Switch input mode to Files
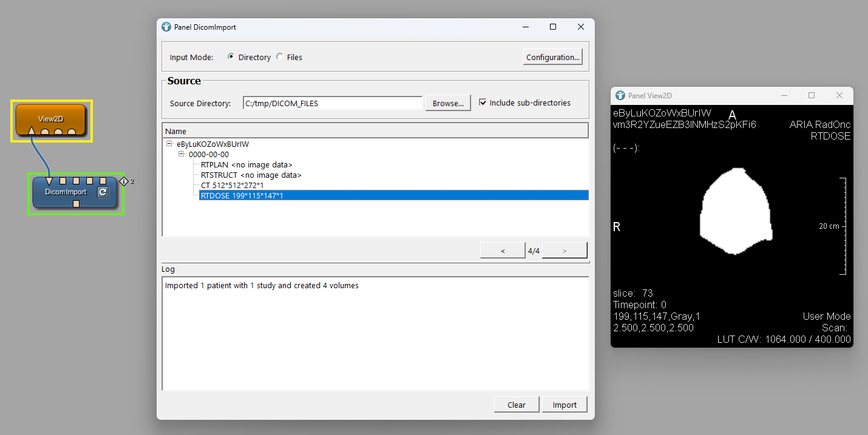This screenshot has width=868, height=435. click(x=280, y=57)
